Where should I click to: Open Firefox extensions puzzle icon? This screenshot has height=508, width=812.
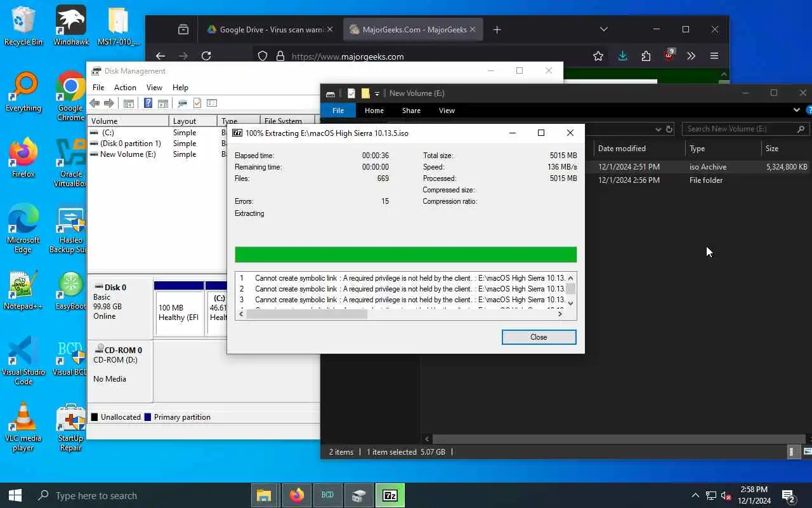646,56
